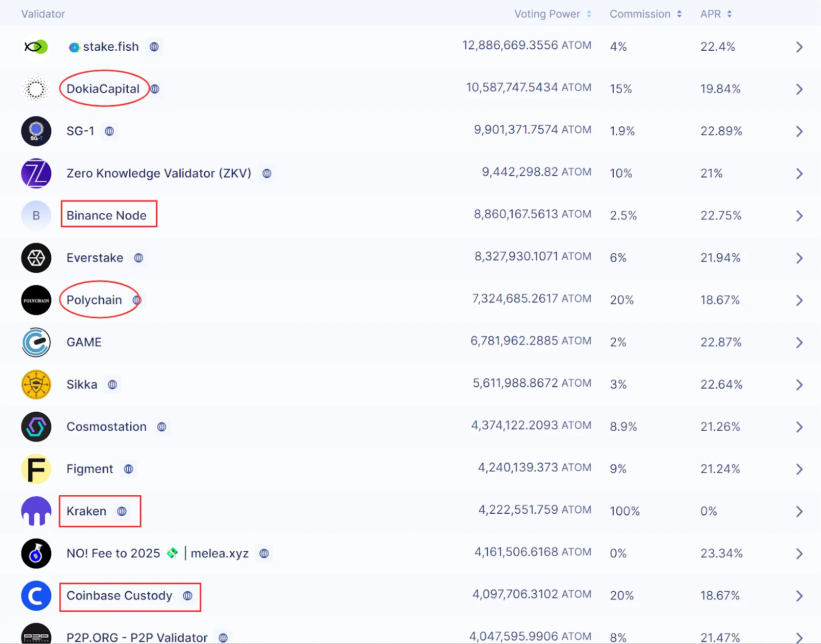Open the Coinbase Custody validator name
The width and height of the screenshot is (821, 644).
click(x=120, y=596)
